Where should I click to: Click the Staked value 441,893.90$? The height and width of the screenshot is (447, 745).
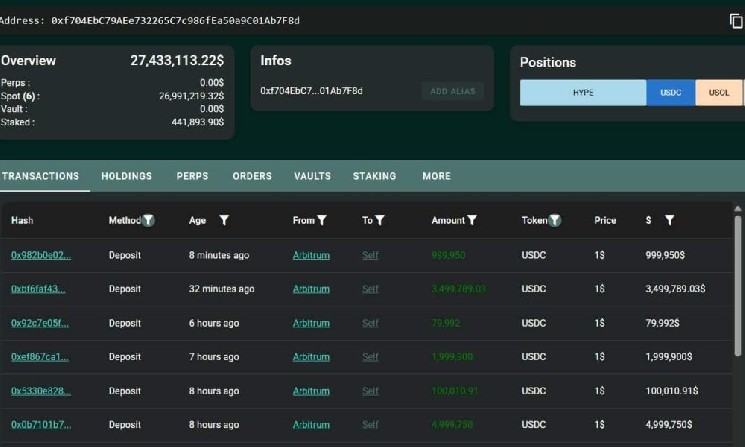coord(198,122)
